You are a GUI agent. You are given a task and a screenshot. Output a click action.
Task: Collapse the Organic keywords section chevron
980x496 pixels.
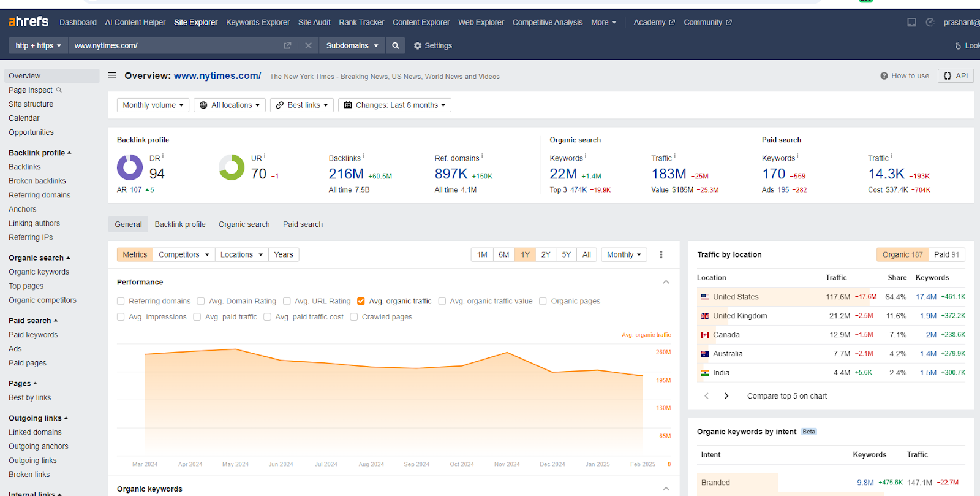[666, 489]
